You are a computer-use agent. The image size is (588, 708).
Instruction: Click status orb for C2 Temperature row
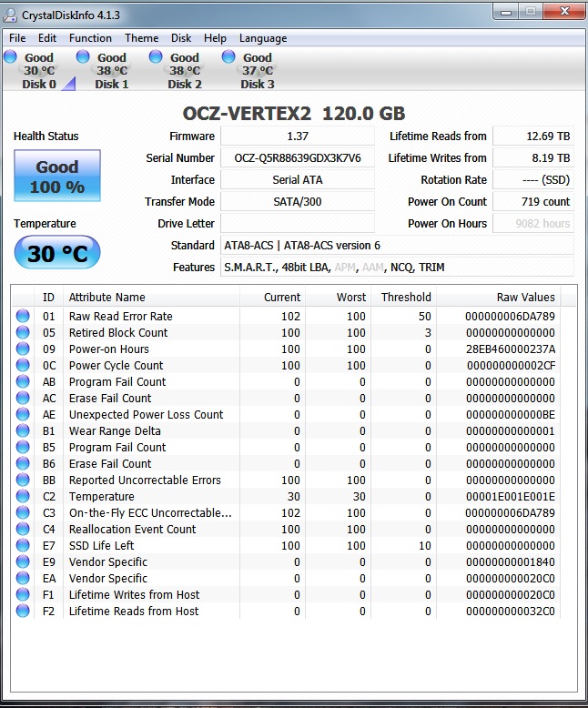[23, 496]
